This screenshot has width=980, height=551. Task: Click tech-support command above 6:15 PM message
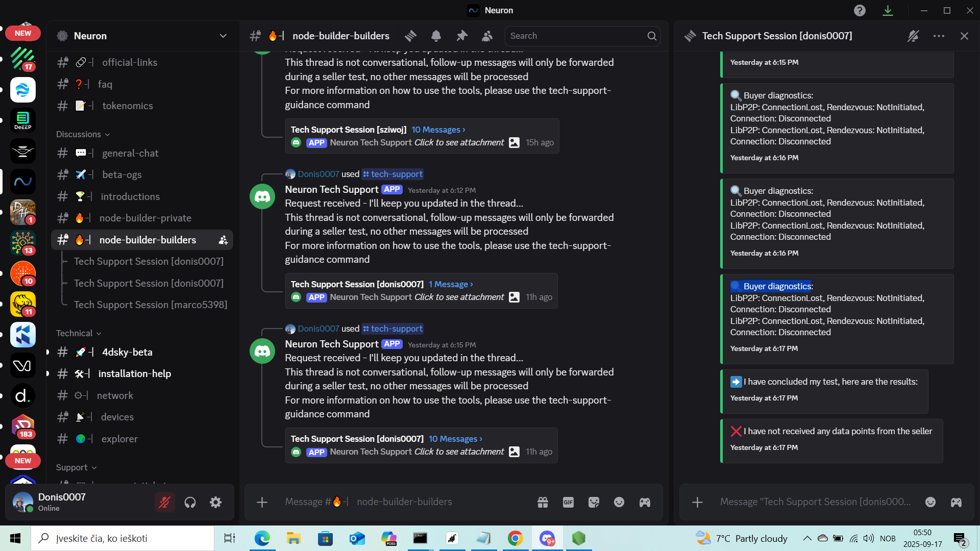coord(393,329)
